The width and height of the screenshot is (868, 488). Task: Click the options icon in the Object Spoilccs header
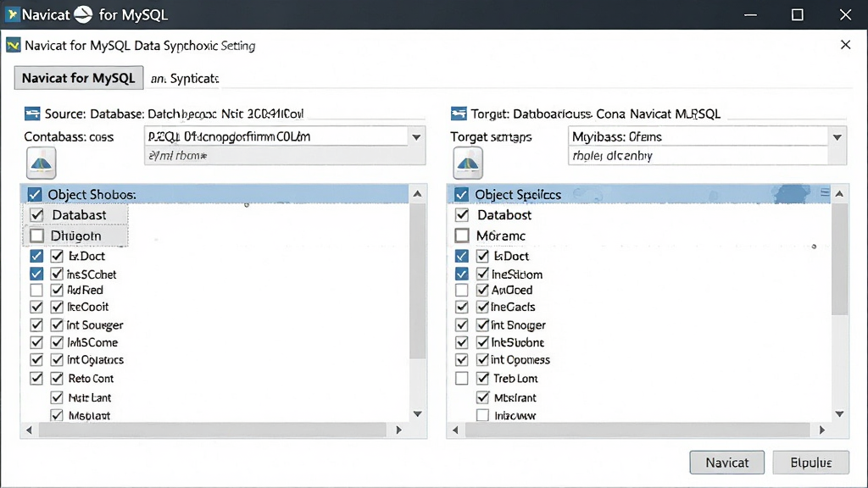[x=825, y=192]
